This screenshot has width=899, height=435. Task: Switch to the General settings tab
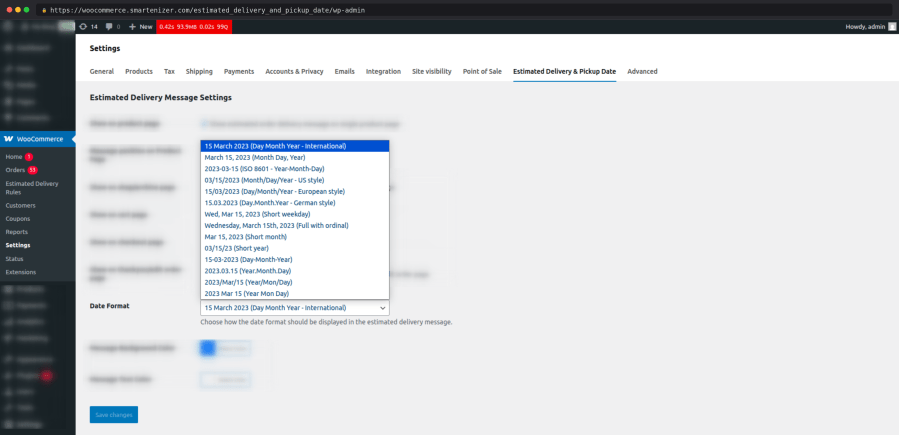101,72
